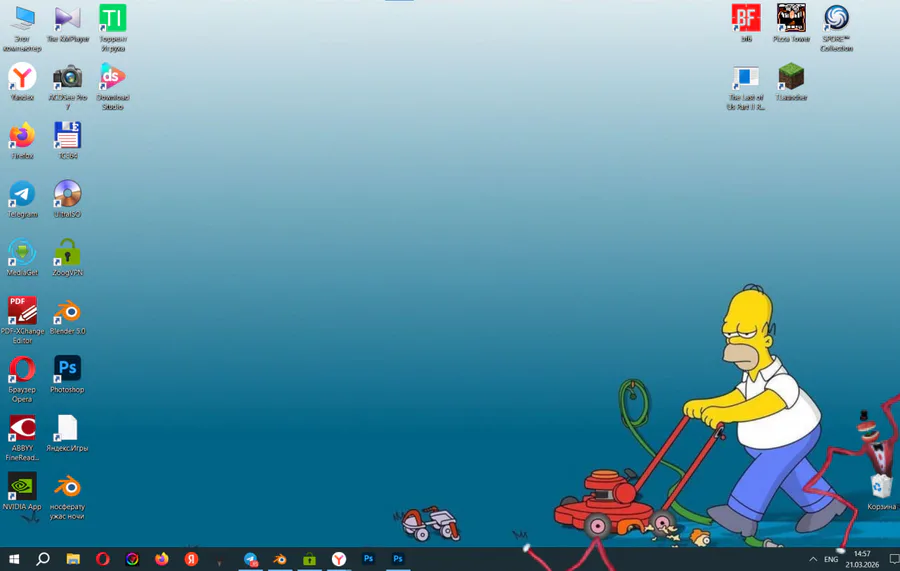Open the NVIDIA App desktop shortcut
This screenshot has width=900, height=571.
(x=22, y=492)
